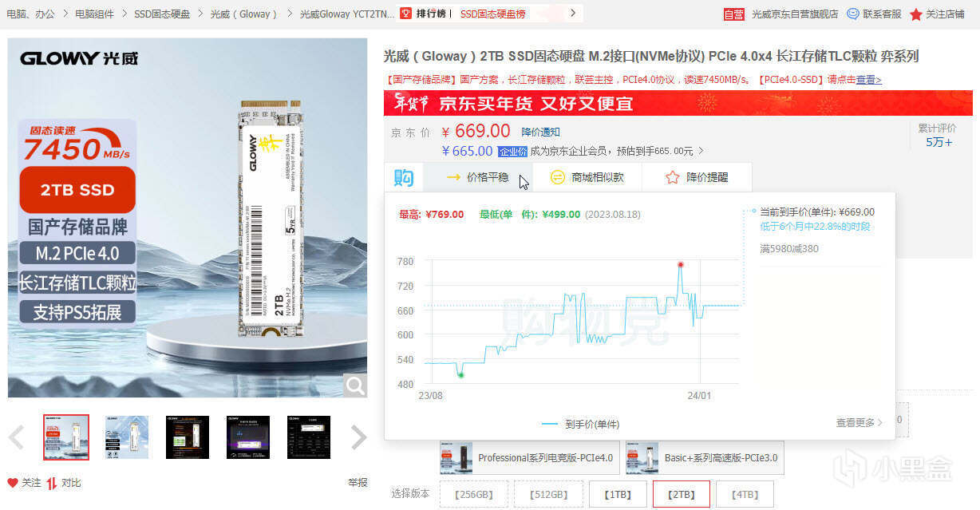Select Basic+系列高速版-PCIe3.0 option
Screen dimensions: 980x510
tap(705, 458)
